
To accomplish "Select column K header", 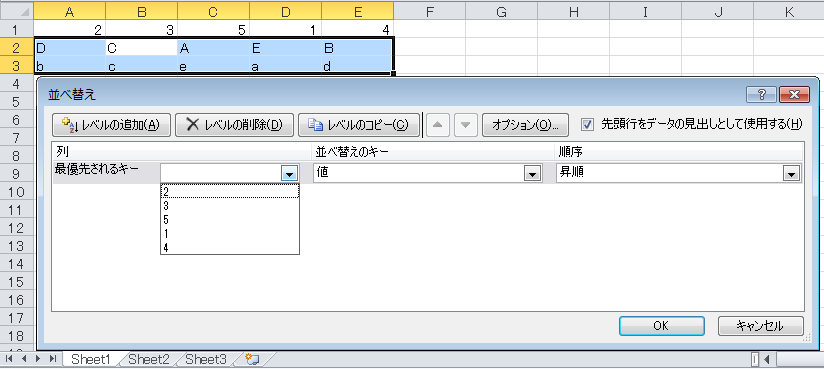I will point(789,11).
